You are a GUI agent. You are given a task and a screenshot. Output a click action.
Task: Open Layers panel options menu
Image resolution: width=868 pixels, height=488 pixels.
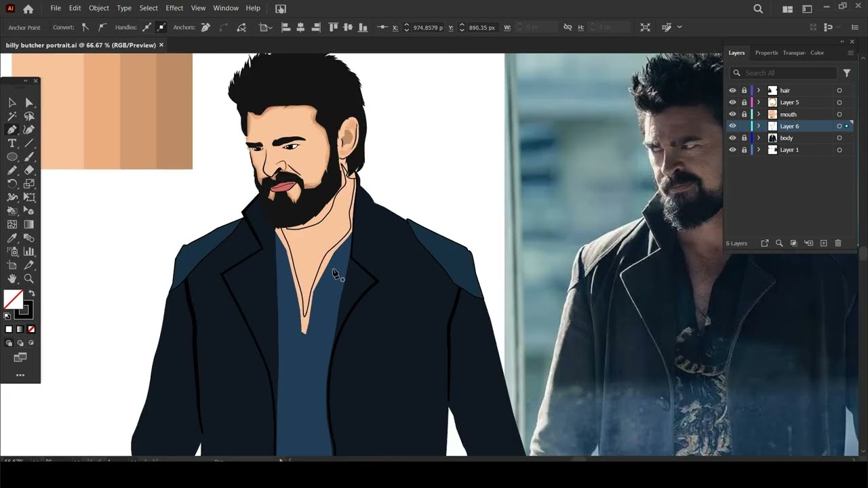pos(850,53)
